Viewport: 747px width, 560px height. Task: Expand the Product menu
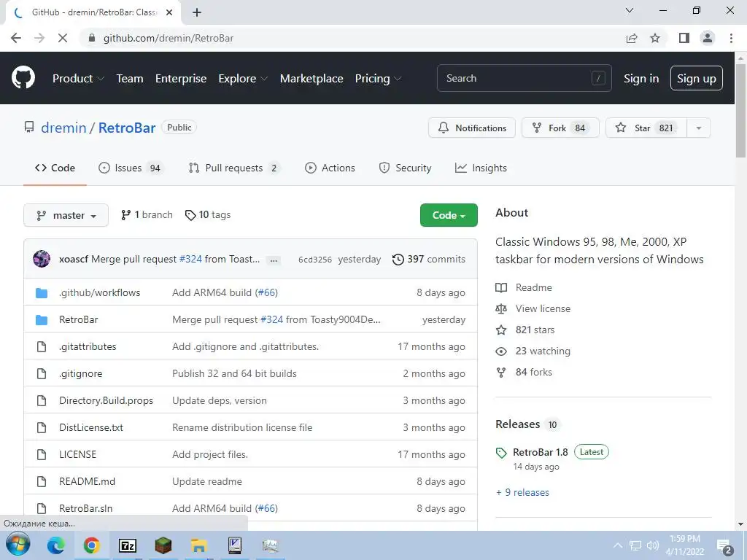[x=78, y=78]
